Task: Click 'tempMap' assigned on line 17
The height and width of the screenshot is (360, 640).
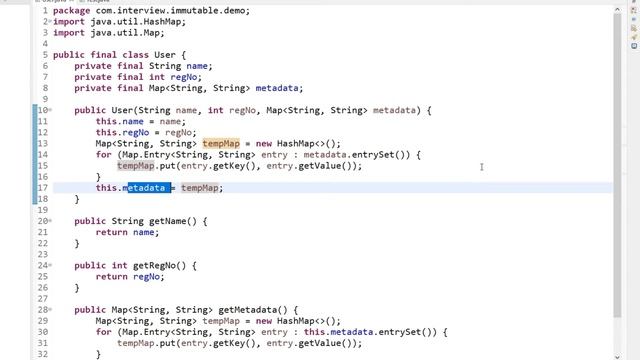Action: point(200,188)
